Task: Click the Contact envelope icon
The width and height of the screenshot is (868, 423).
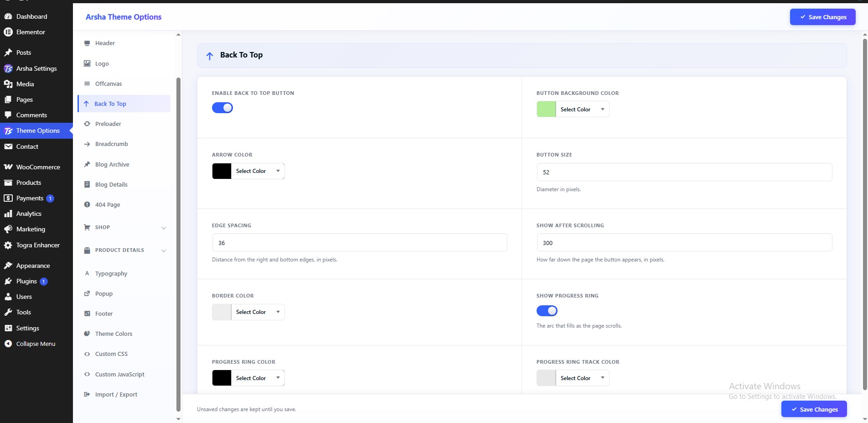Action: (8, 146)
